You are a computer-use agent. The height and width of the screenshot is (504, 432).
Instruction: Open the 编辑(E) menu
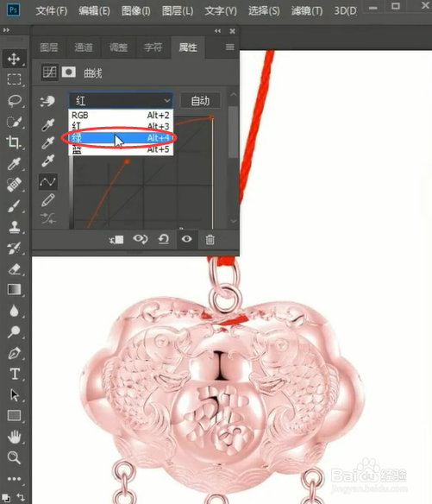95,11
